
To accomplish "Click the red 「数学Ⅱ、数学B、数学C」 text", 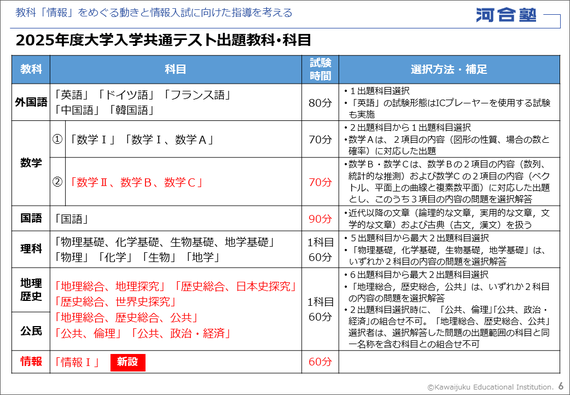I will [x=136, y=182].
